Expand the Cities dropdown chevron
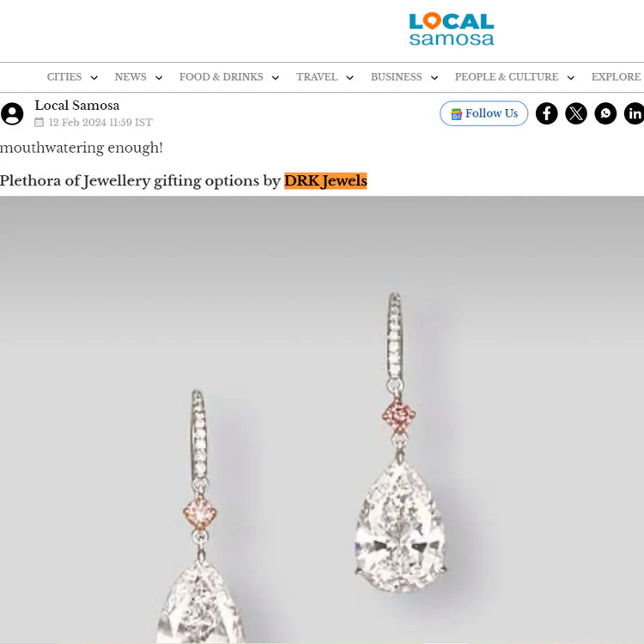Screen dimensions: 644x644 tap(94, 77)
